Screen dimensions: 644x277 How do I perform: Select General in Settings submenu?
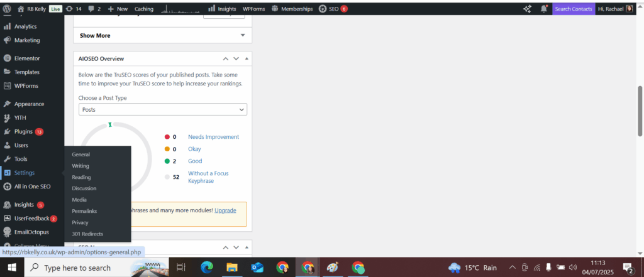click(80, 155)
